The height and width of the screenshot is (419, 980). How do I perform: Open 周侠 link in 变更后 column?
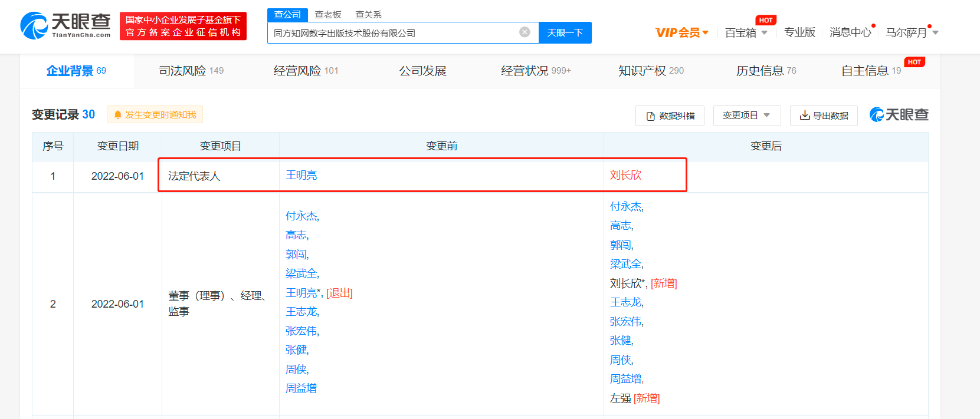point(621,360)
